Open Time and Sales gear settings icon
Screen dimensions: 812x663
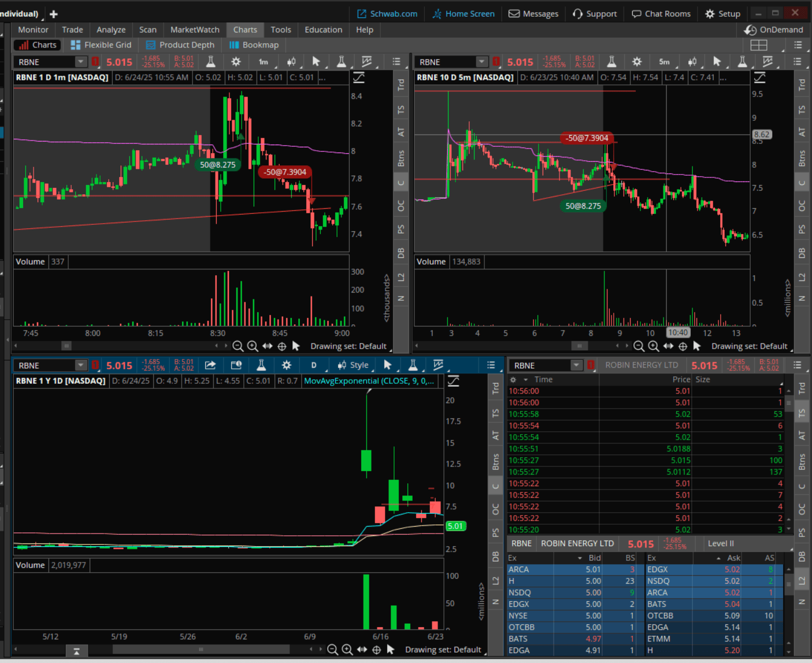coord(513,380)
